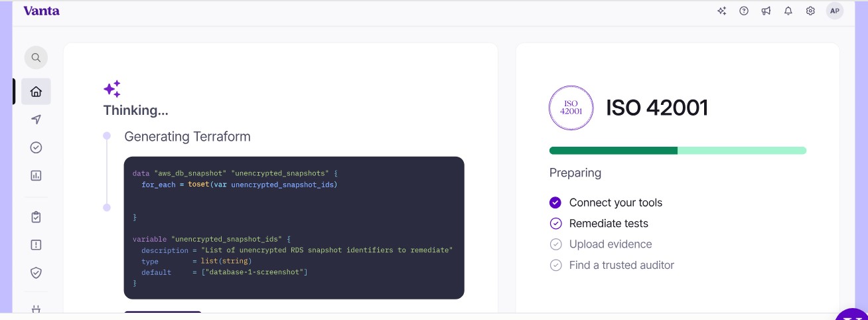Open the paper plane navigation icon
This screenshot has width=868, height=320.
tap(36, 120)
